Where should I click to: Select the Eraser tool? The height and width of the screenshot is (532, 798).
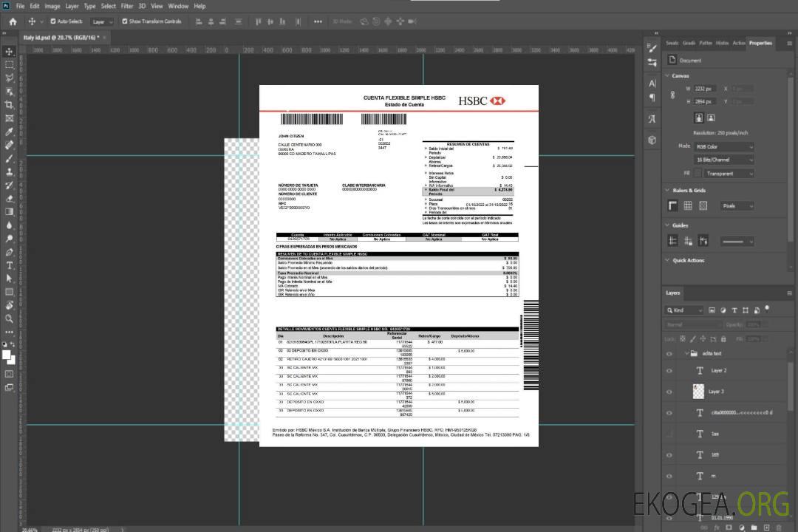[9, 199]
